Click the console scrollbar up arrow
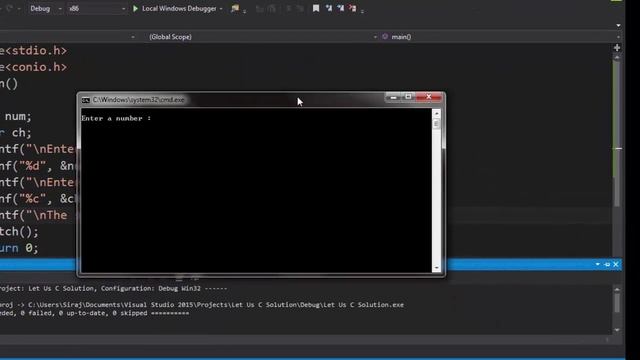This screenshot has height=360, width=640. pyautogui.click(x=436, y=113)
